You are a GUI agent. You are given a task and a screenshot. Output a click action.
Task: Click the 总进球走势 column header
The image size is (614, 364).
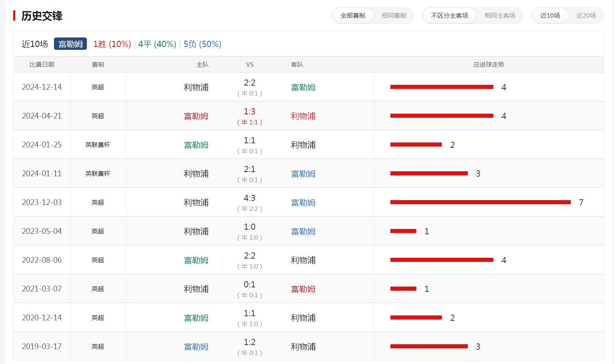[489, 65]
